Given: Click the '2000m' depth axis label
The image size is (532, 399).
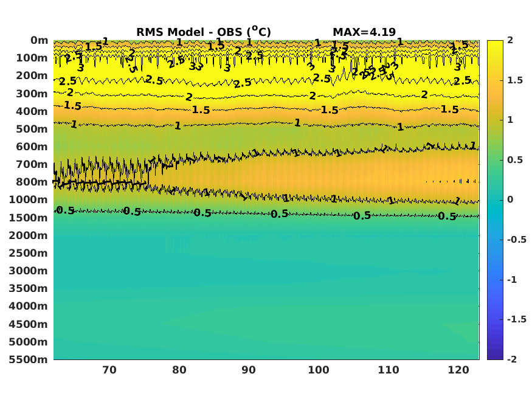Looking at the screenshot, I should [x=29, y=235].
